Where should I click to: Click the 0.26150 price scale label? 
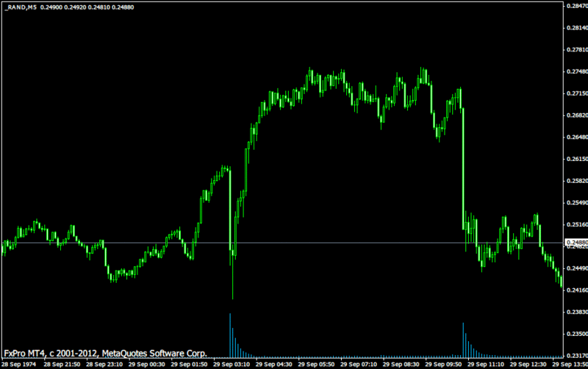pos(577,159)
